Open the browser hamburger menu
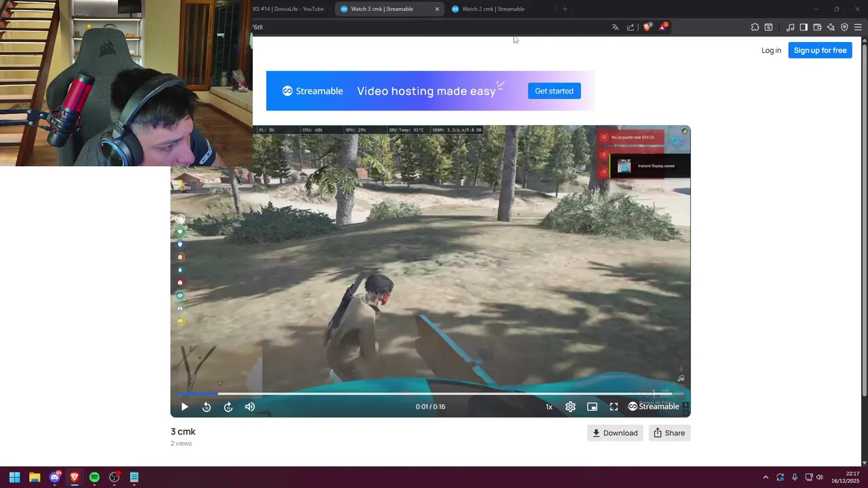The height and width of the screenshot is (488, 868). (x=858, y=27)
